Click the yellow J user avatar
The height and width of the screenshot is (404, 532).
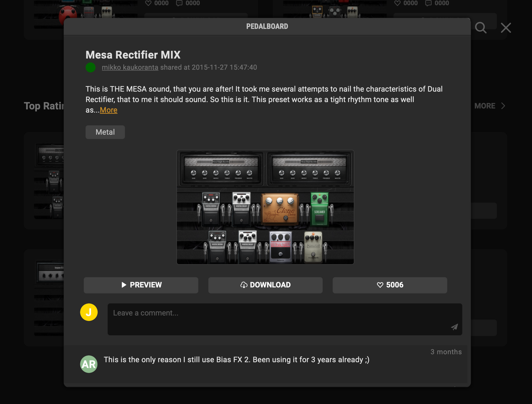[89, 312]
